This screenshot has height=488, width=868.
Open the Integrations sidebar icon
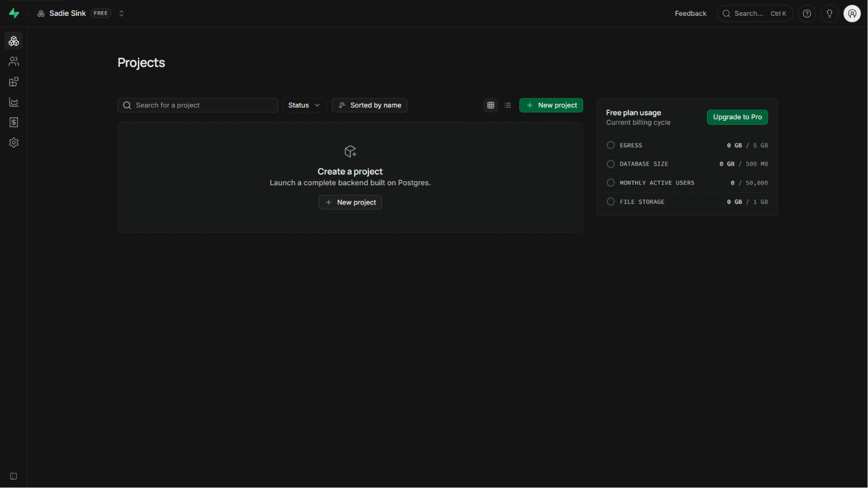pos(14,82)
